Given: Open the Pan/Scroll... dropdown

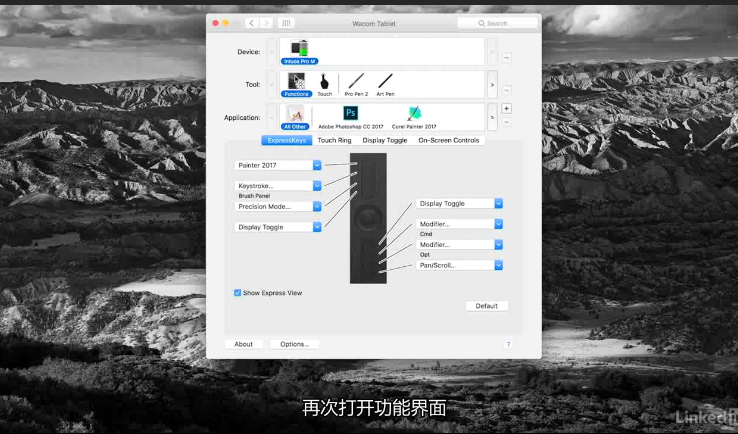Looking at the screenshot, I should tap(459, 265).
